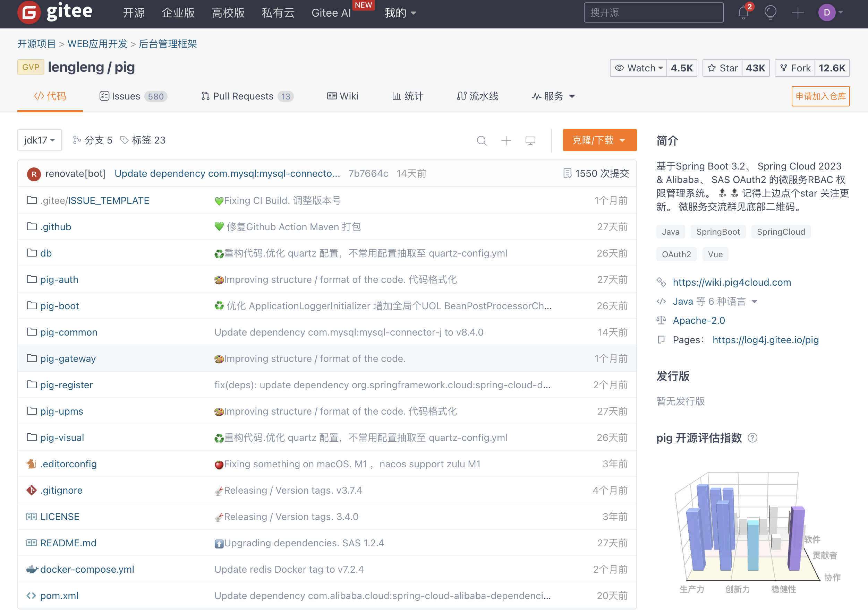Click the lightbulb tips icon

click(770, 12)
